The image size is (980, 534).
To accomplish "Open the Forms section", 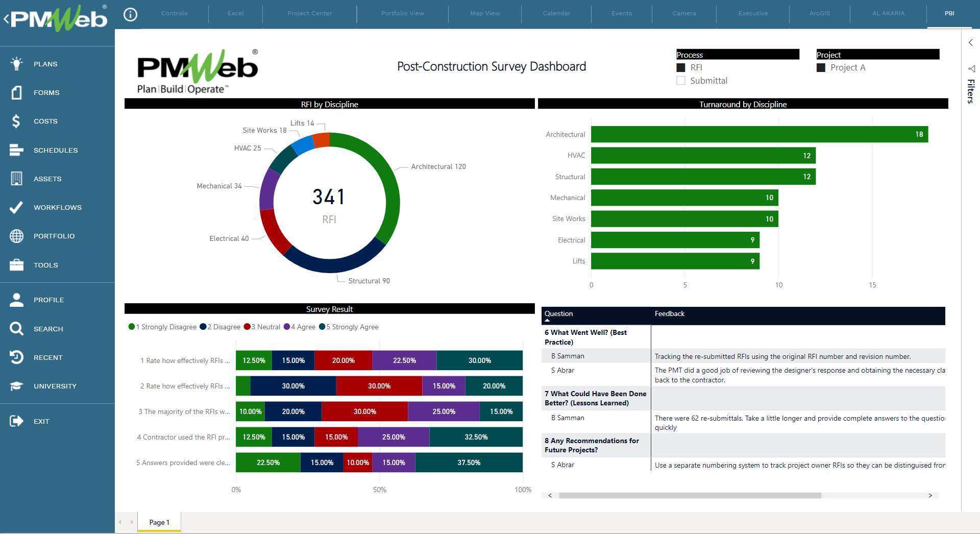I will (x=46, y=92).
